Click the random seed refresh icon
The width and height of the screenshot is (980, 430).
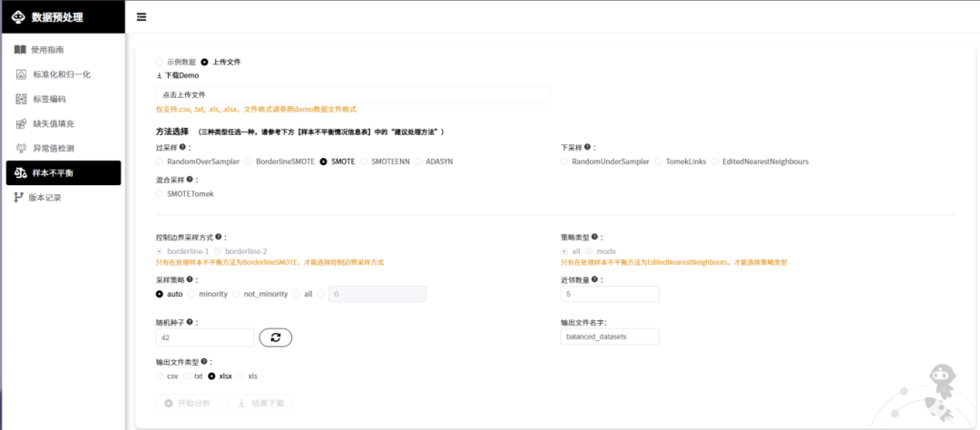point(275,337)
